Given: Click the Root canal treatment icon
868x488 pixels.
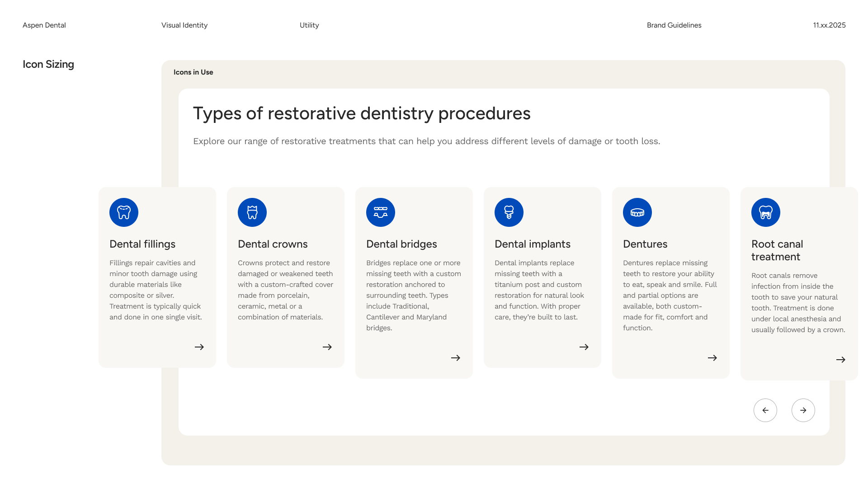Looking at the screenshot, I should tap(766, 212).
